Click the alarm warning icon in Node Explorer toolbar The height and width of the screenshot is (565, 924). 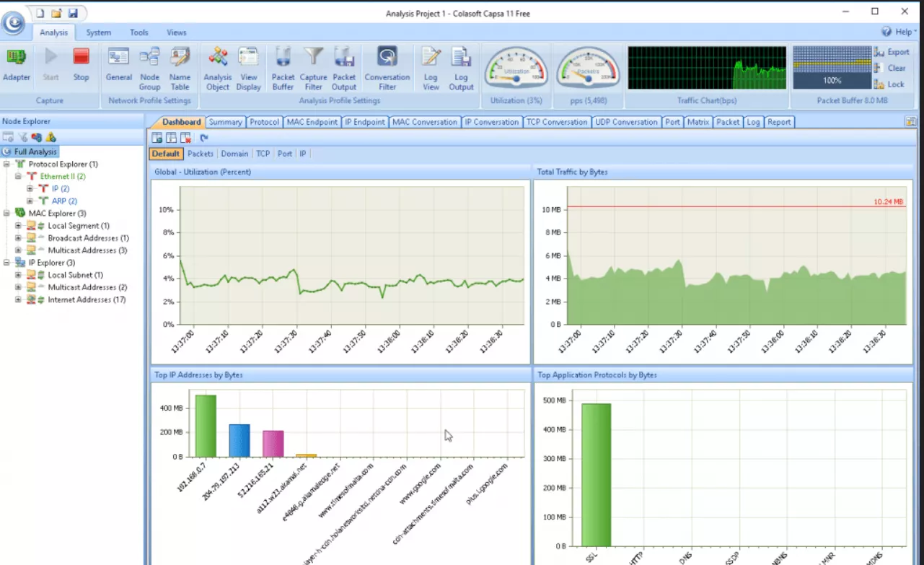[50, 137]
